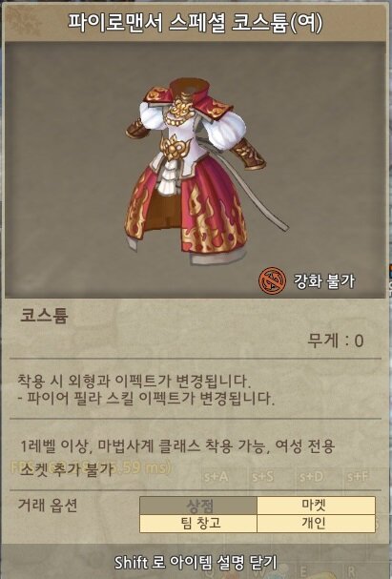Click the Shift 로 아이템 설명 닫기 hint

point(196,562)
